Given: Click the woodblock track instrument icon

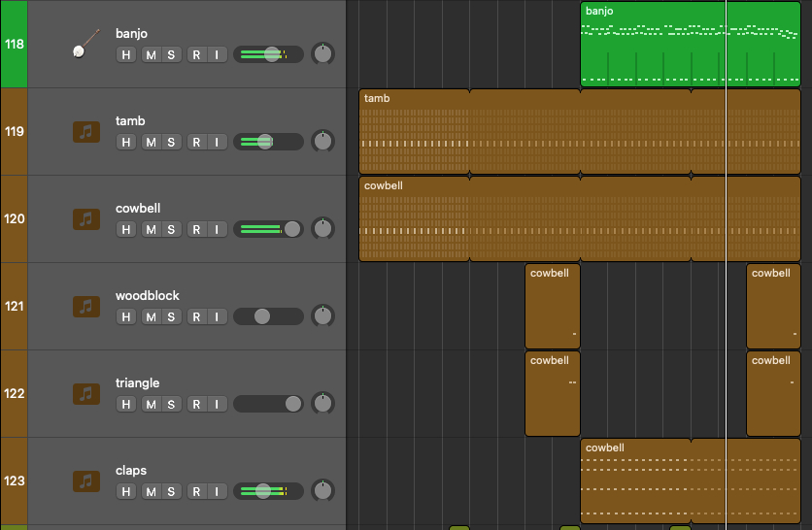Looking at the screenshot, I should (86, 306).
